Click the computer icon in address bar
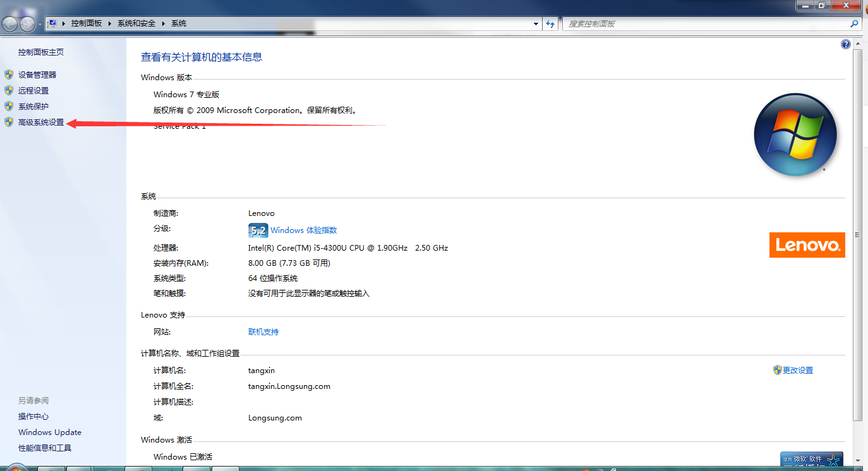This screenshot has width=868, height=471. coord(52,23)
